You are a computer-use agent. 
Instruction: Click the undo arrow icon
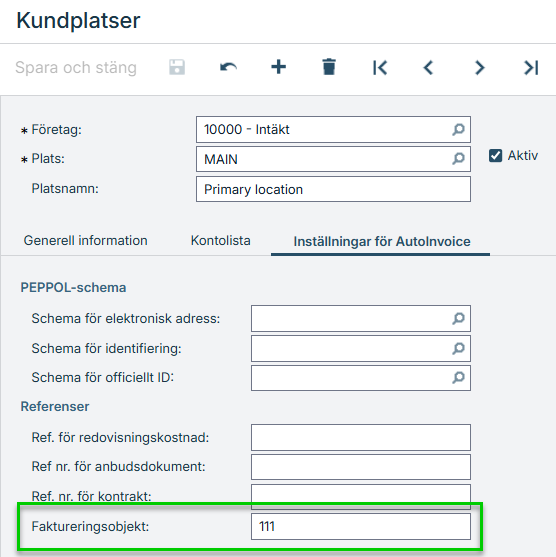(228, 67)
